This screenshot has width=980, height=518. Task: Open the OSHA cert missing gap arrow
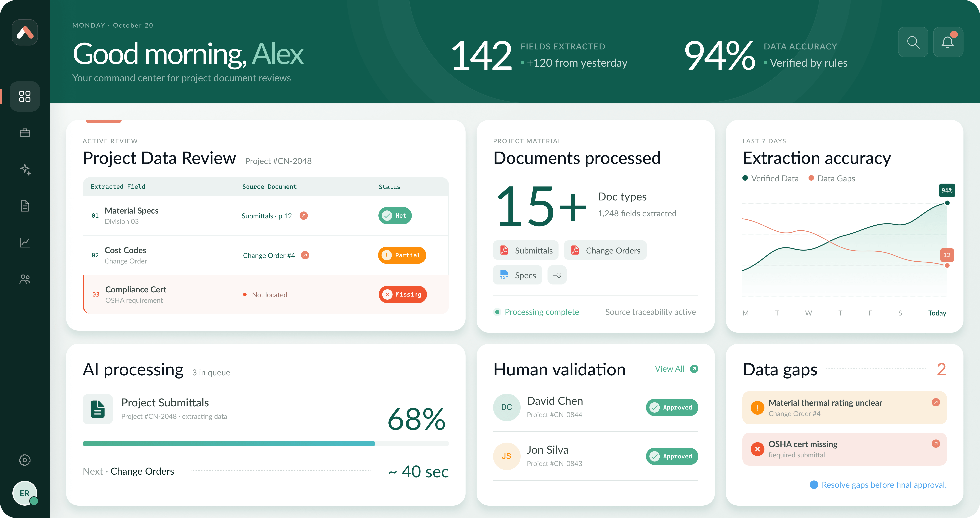tap(936, 443)
